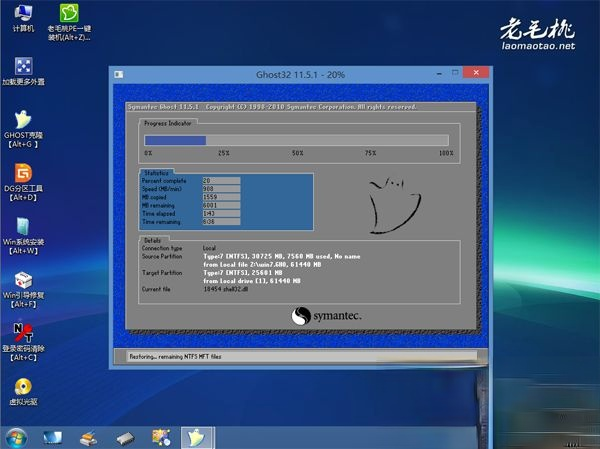Open 老毛桃PE一键装机 desktop icon
The height and width of the screenshot is (449, 600).
(69, 22)
